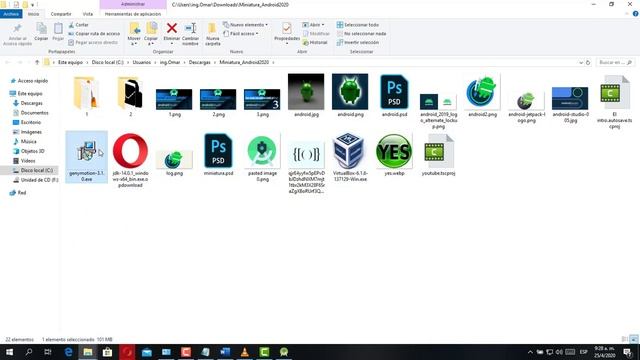Select the log.png file

click(x=174, y=161)
